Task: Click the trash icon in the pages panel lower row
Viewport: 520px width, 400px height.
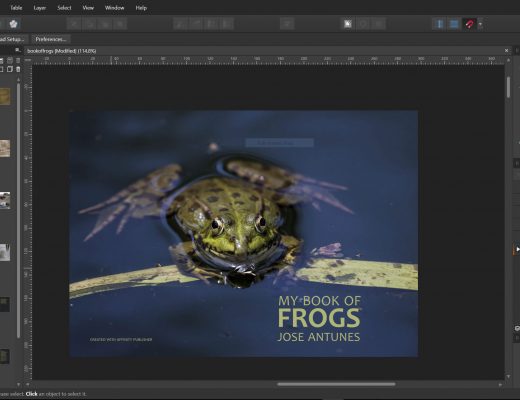Action: pos(18,69)
